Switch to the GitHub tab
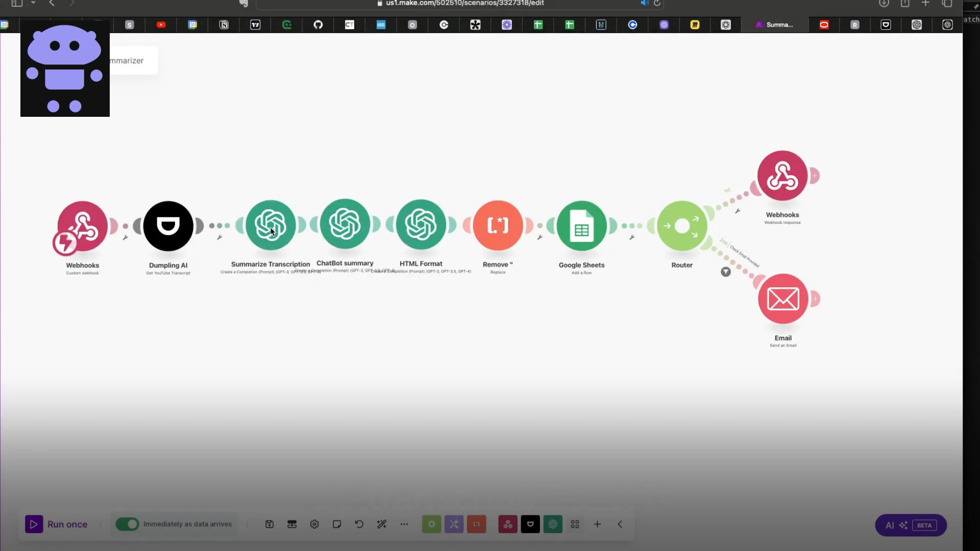The height and width of the screenshot is (551, 980). [318, 24]
